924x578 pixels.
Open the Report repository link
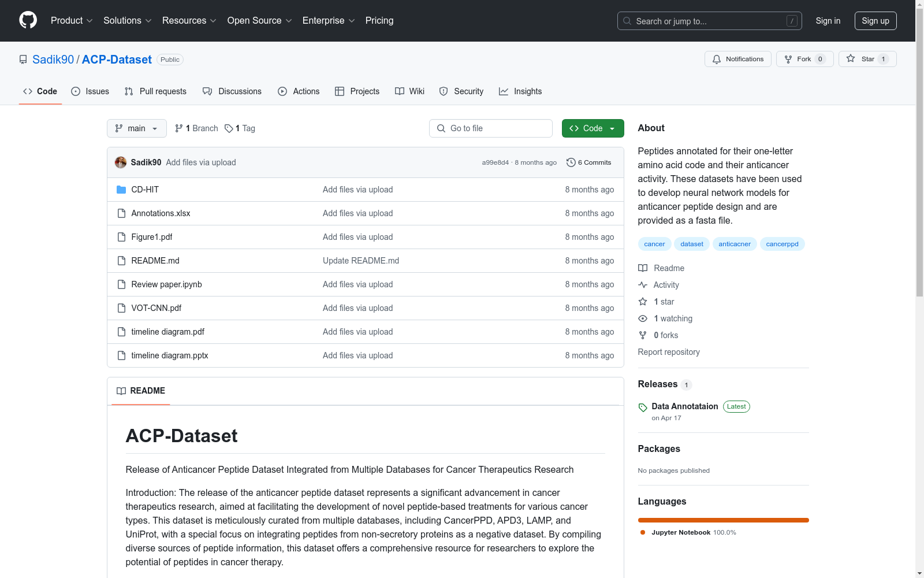click(669, 352)
